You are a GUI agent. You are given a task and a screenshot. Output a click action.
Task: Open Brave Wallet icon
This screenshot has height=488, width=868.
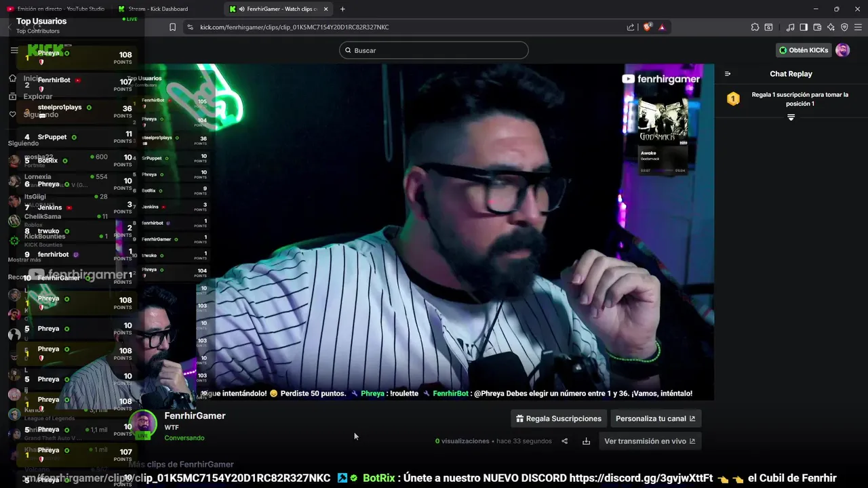click(x=817, y=27)
